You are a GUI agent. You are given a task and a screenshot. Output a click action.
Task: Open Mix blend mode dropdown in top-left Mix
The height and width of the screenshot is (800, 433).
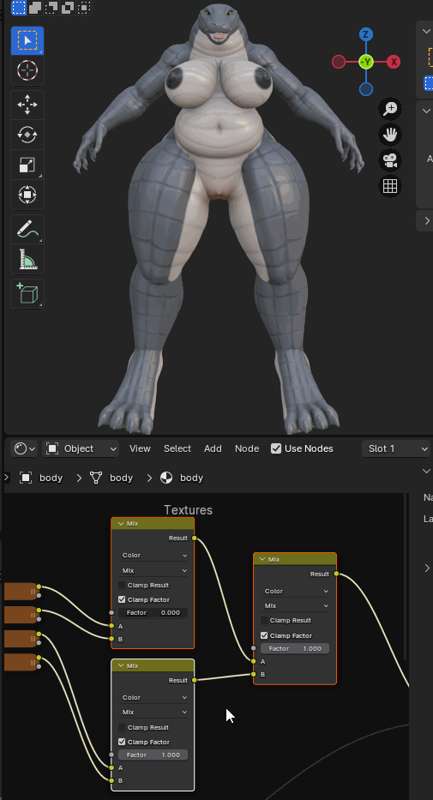pyautogui.click(x=154, y=570)
